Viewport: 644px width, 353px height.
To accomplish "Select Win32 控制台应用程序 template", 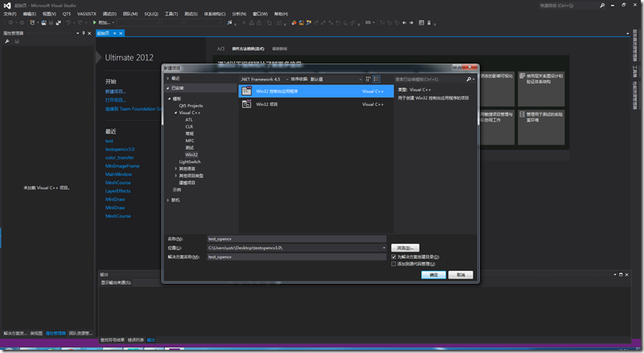I will [x=316, y=91].
